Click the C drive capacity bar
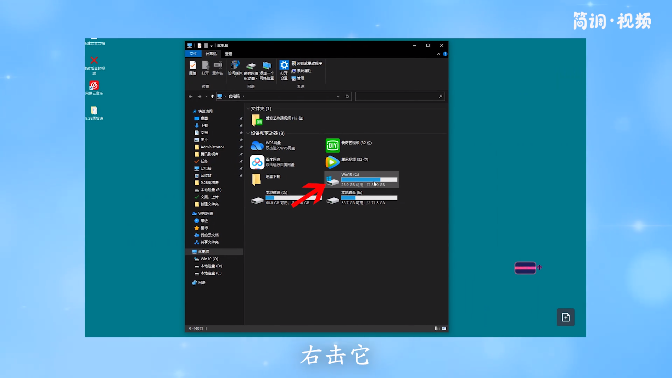The height and width of the screenshot is (378, 672). (x=369, y=180)
